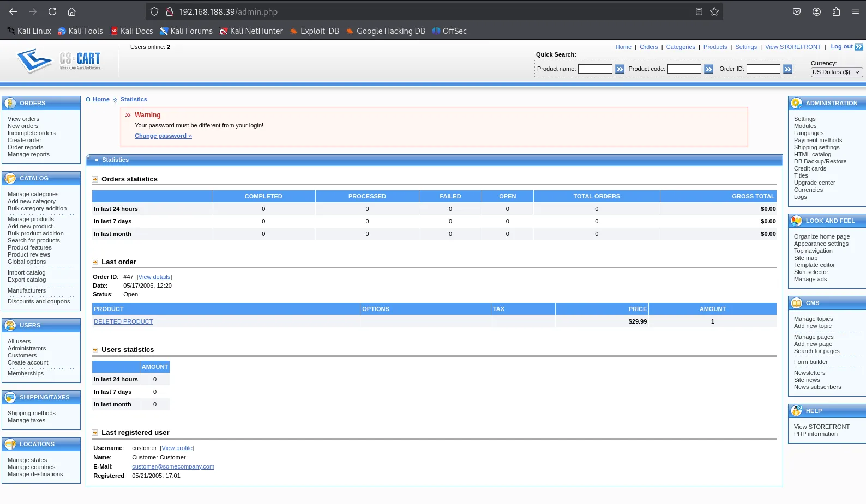Viewport: 866px width, 504px height.
Task: Click the customer@somecompany.com email link
Action: point(173,466)
